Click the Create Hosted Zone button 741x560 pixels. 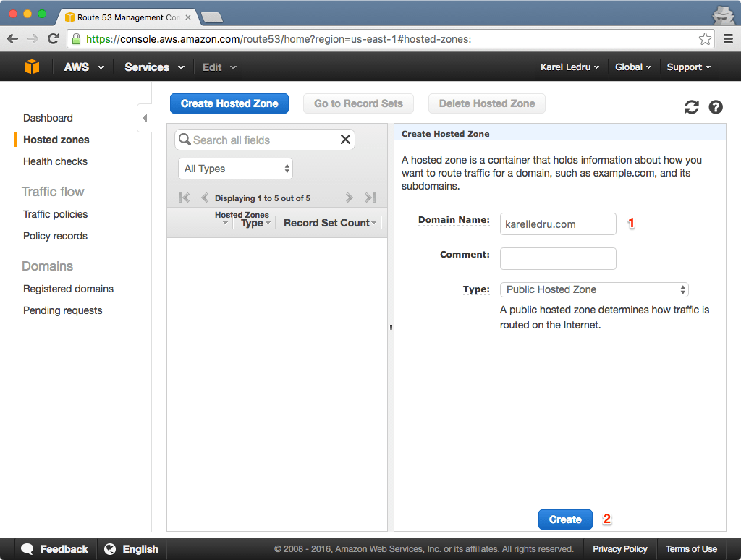[229, 103]
